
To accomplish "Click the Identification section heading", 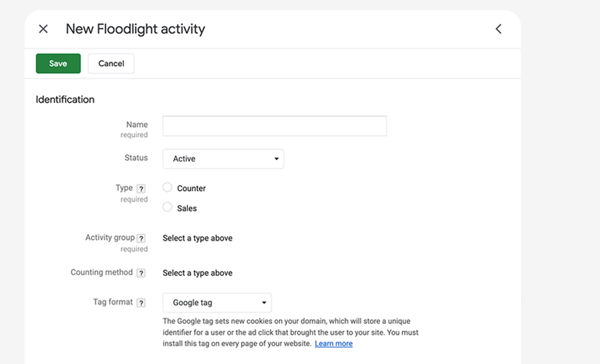I will coord(65,99).
